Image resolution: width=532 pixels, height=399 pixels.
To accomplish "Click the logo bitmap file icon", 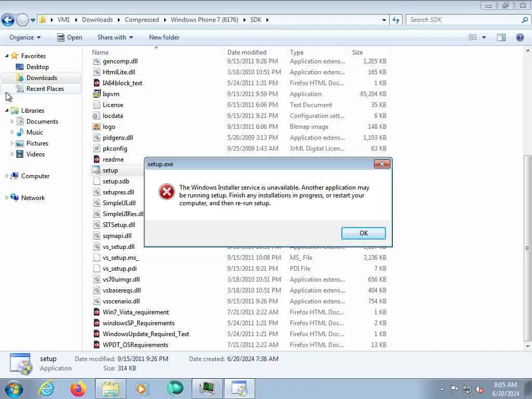I will (x=97, y=127).
